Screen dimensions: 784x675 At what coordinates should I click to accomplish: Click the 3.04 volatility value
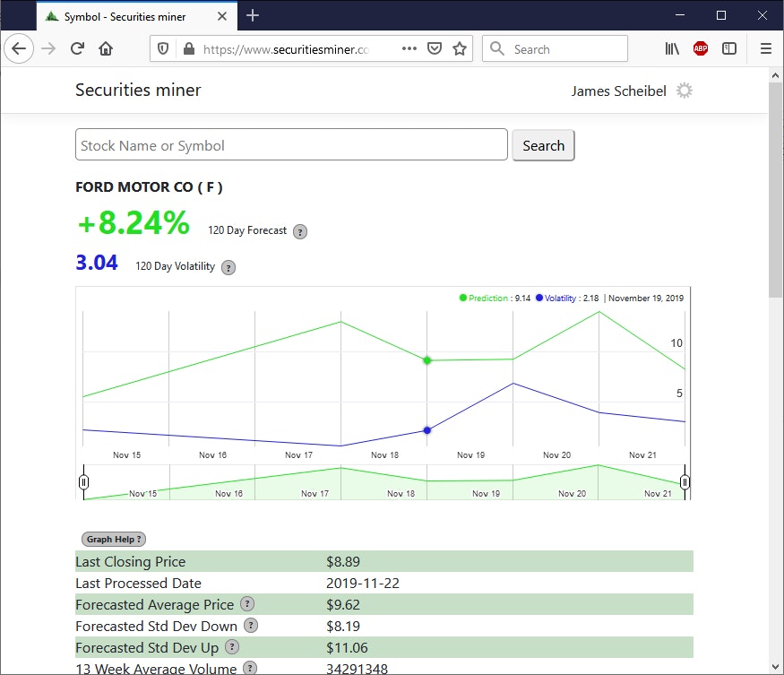pos(97,263)
